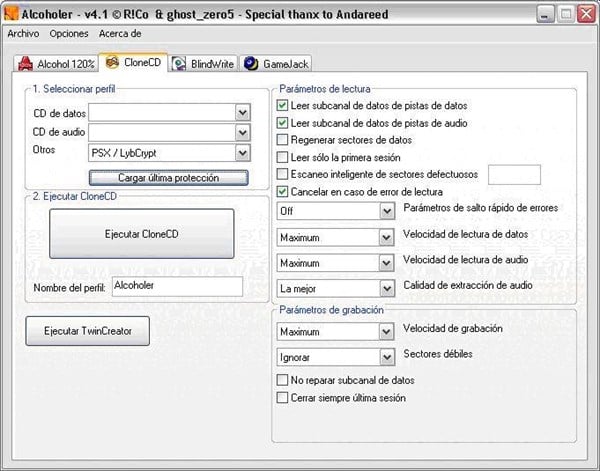Click the Nombre del perfil text field
The width and height of the screenshot is (600, 471).
tap(178, 287)
